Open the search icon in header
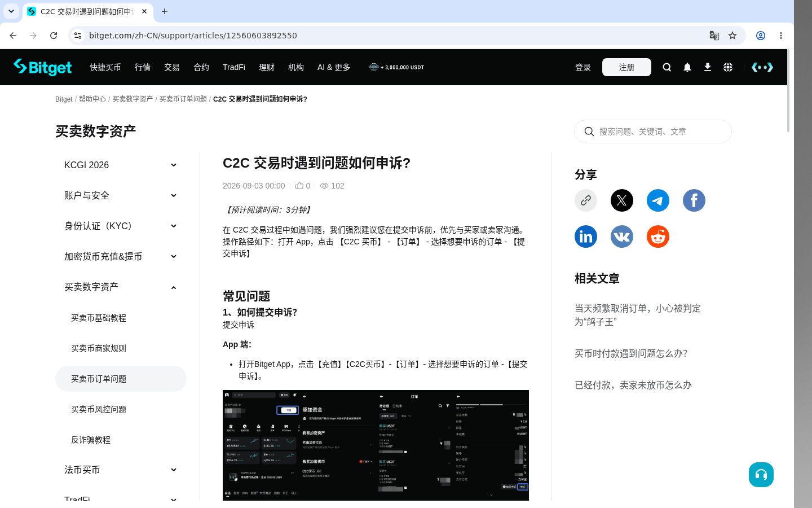 [667, 67]
